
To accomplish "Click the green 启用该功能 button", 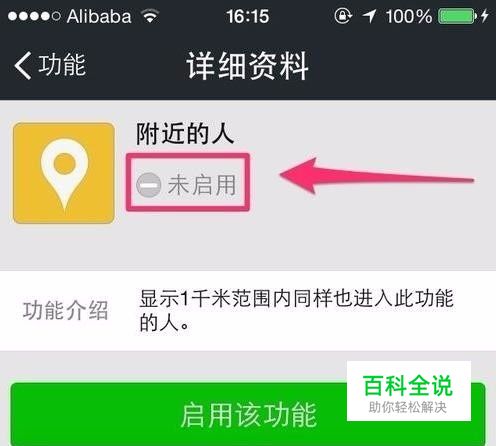I will tap(248, 414).
